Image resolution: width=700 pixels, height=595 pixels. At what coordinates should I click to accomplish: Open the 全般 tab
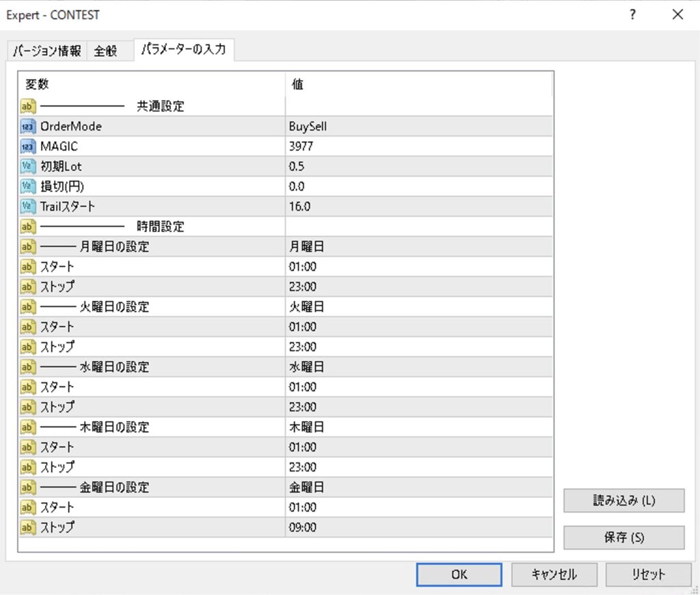click(x=106, y=51)
